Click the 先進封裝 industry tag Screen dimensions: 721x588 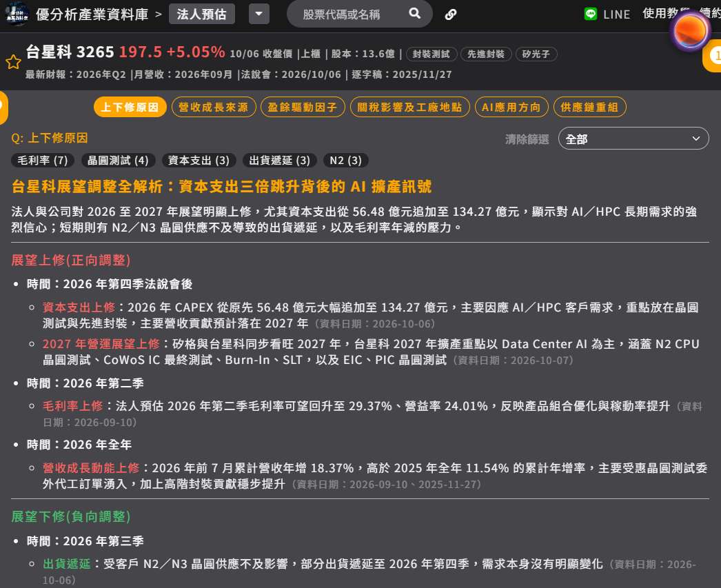pyautogui.click(x=486, y=54)
